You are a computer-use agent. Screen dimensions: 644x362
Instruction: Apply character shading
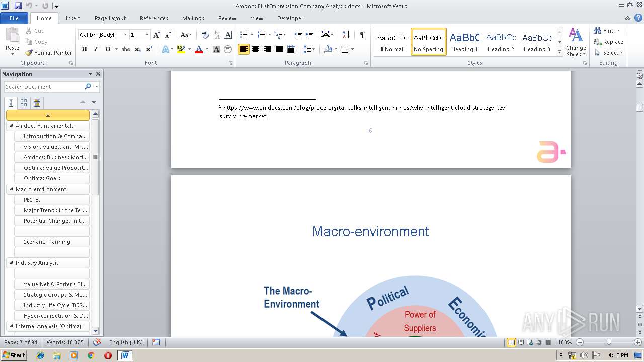(x=216, y=49)
